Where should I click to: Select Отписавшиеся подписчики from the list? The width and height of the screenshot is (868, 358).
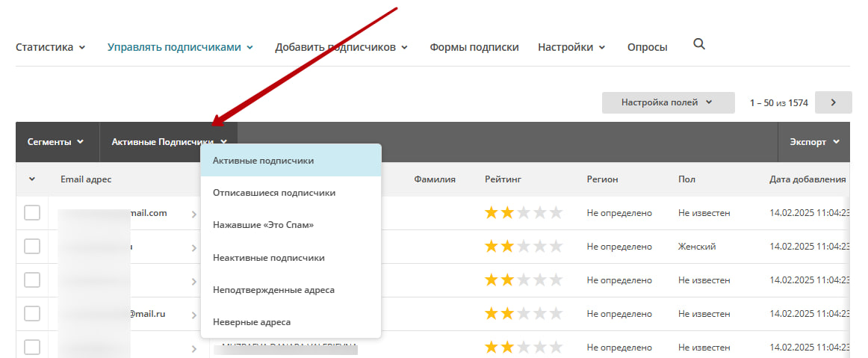(x=274, y=193)
